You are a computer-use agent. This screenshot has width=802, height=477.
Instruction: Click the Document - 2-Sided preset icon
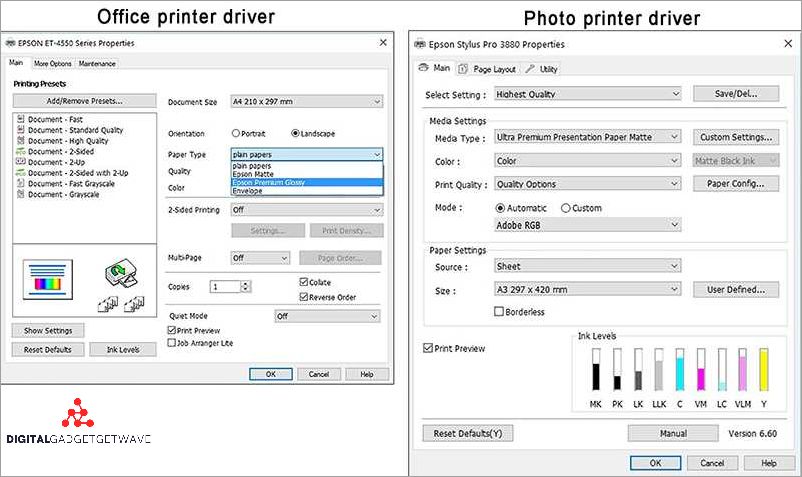point(20,151)
